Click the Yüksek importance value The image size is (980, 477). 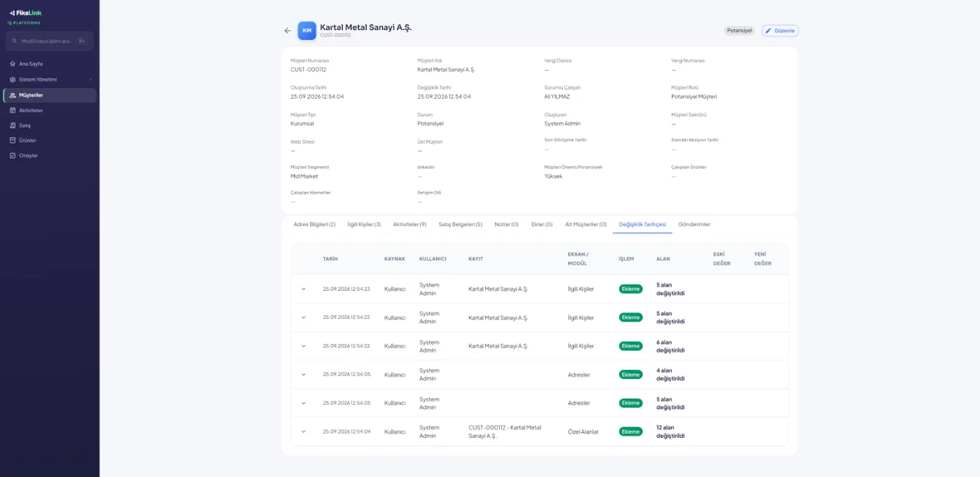(553, 177)
